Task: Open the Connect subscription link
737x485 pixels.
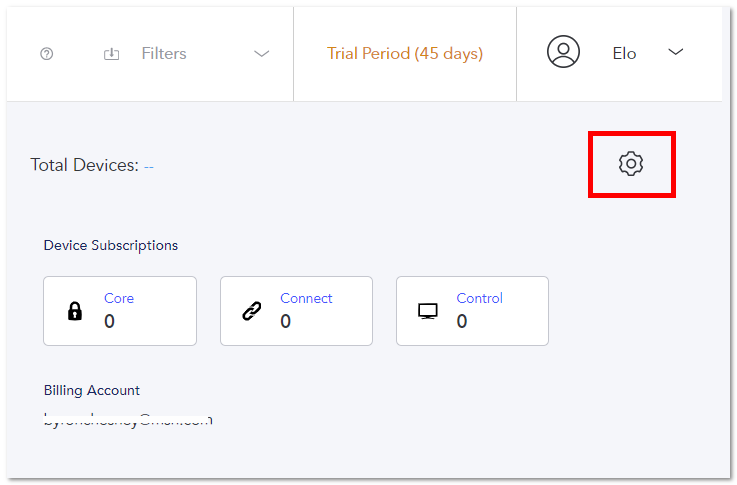Action: tap(306, 298)
